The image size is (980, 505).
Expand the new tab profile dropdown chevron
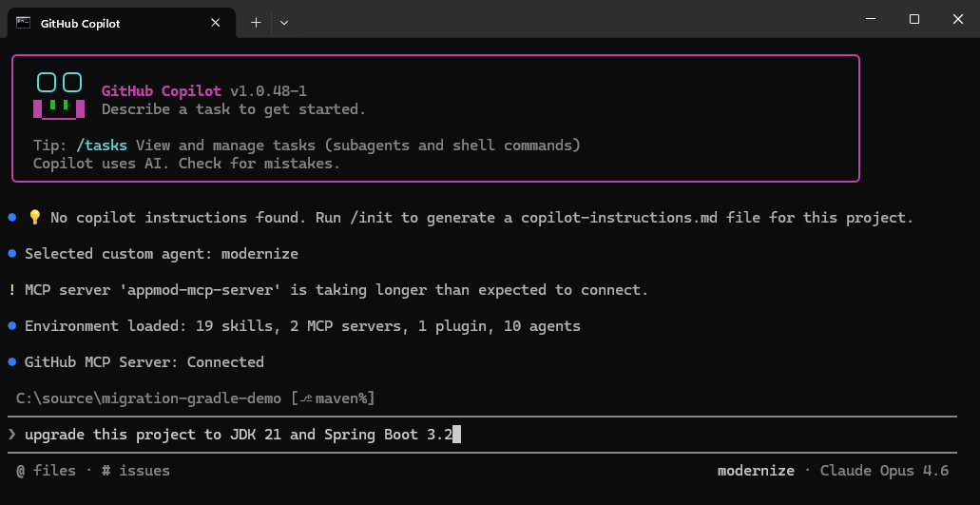[284, 23]
